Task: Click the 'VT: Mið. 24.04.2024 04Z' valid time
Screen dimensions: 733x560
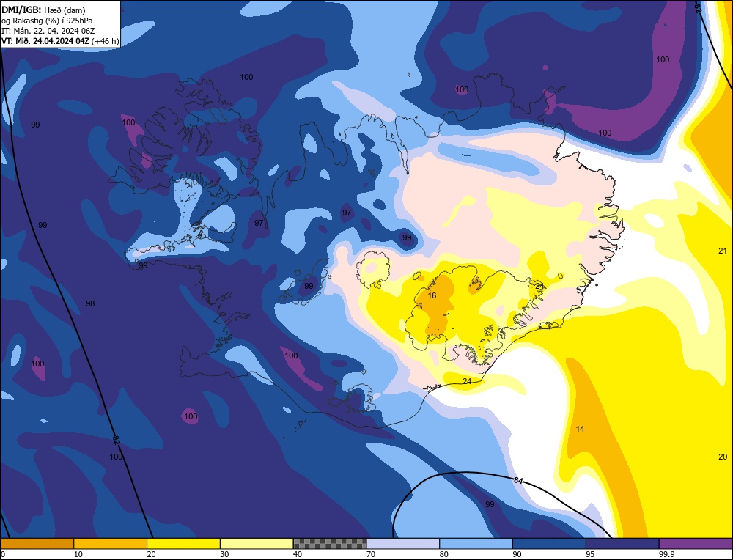Action: (45, 40)
